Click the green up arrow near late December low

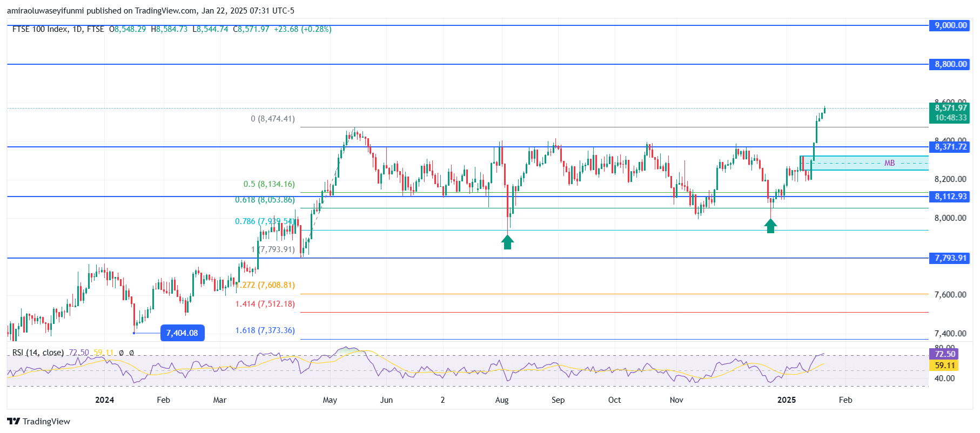pyautogui.click(x=771, y=226)
